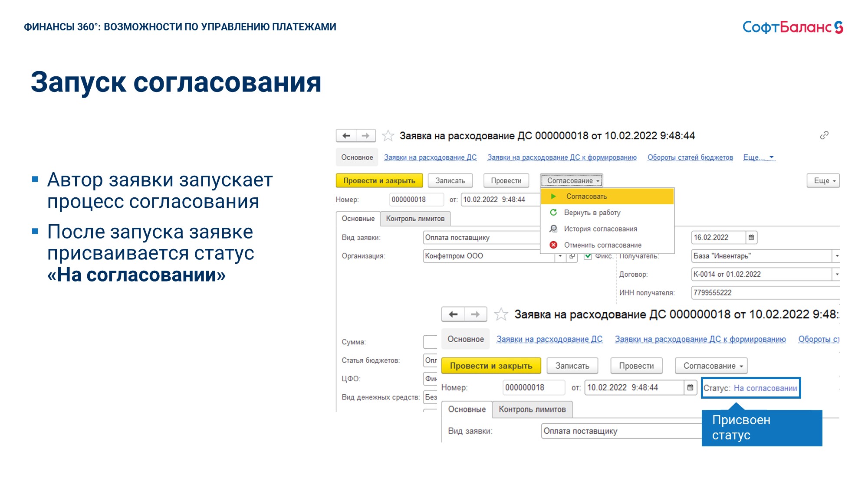
Task: Add to favorites with the upper window's star
Action: 388,136
